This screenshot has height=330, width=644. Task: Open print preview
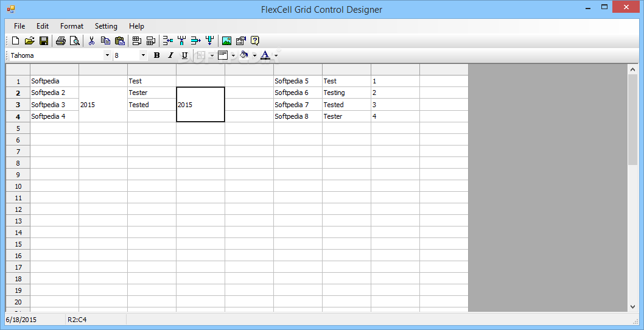(74, 41)
